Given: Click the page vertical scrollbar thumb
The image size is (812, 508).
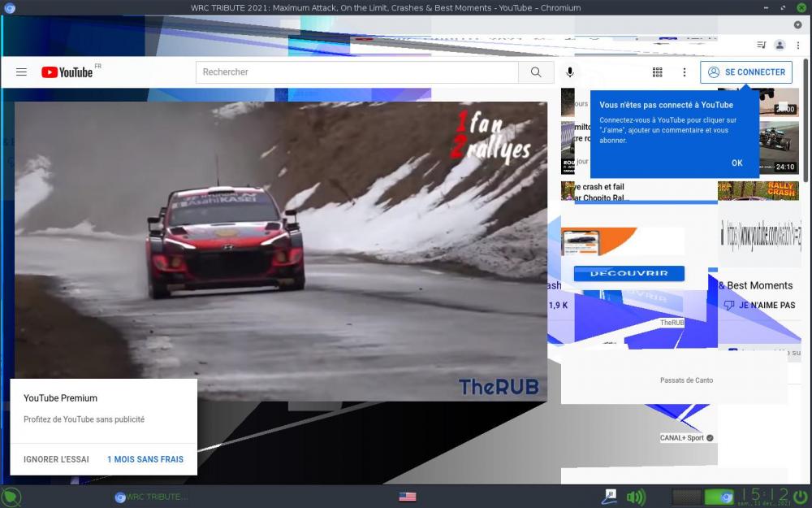Looking at the screenshot, I should [806, 120].
